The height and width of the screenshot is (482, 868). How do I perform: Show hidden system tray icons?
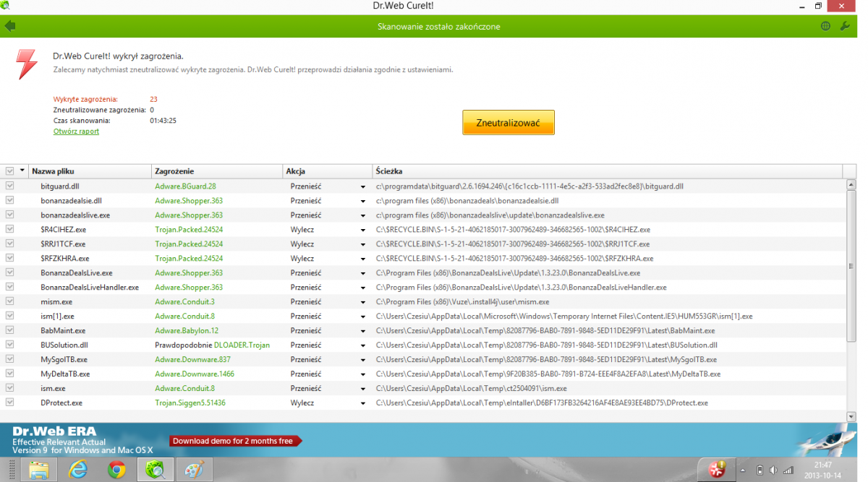pos(741,470)
